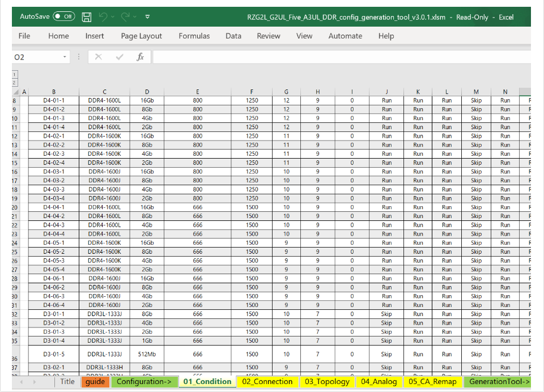Click cell D3-01-5
544x392 pixels.
(x=54, y=354)
